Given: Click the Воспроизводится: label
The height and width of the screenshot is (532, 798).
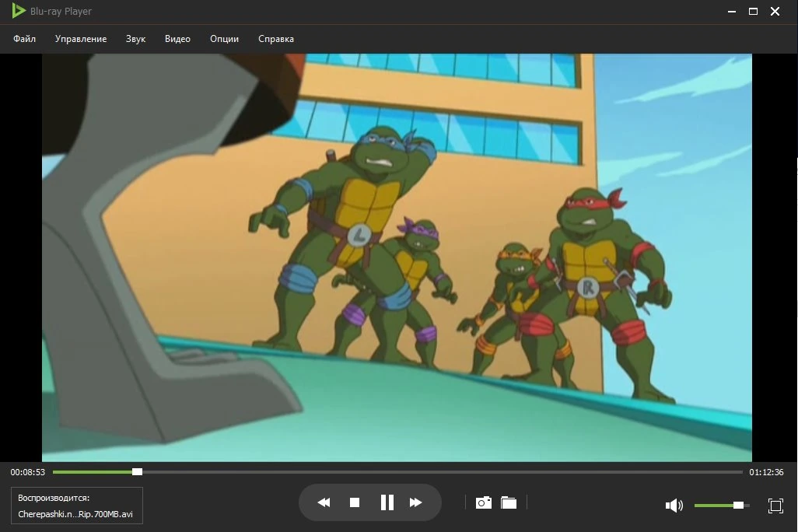Looking at the screenshot, I should tap(54, 498).
